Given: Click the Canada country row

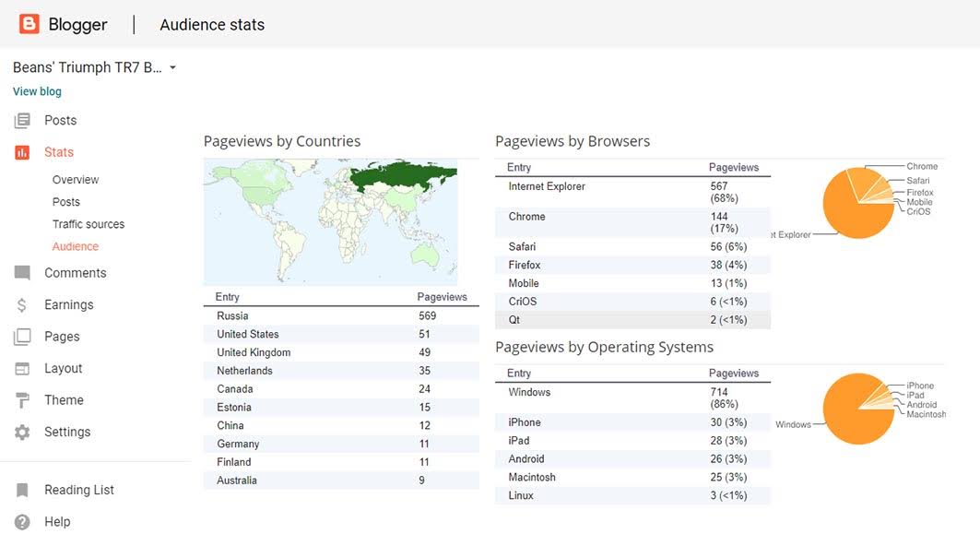Looking at the screenshot, I should click(x=341, y=388).
